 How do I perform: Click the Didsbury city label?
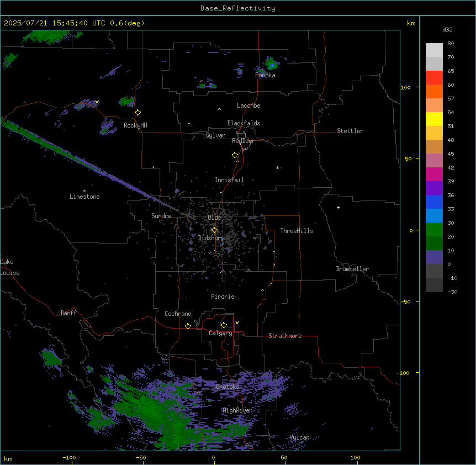tap(211, 238)
